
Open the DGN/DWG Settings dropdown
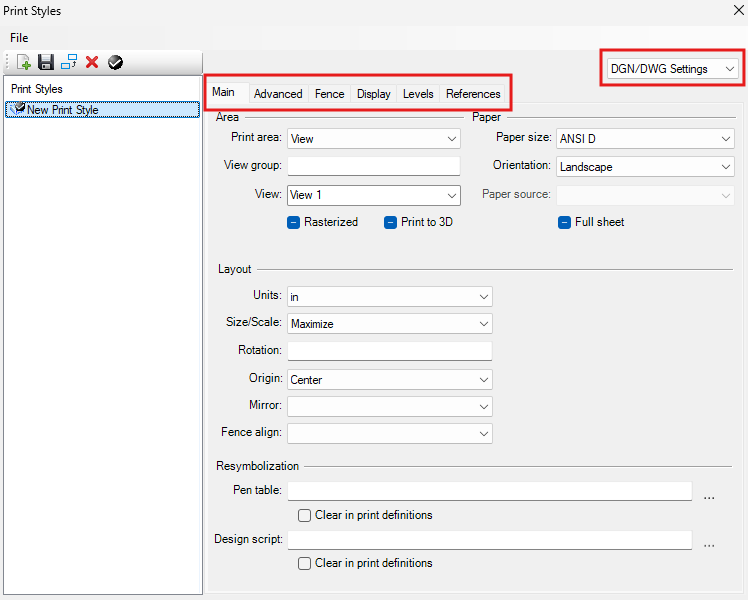coord(672,69)
